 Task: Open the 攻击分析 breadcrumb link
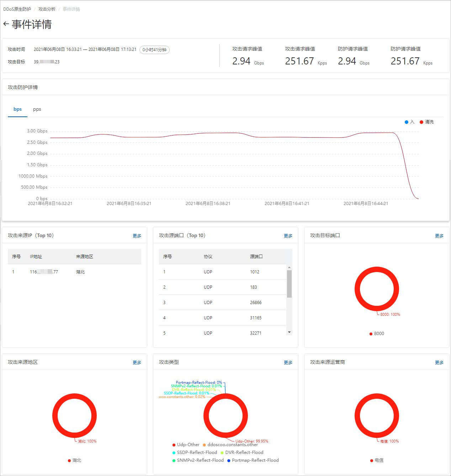pos(46,9)
